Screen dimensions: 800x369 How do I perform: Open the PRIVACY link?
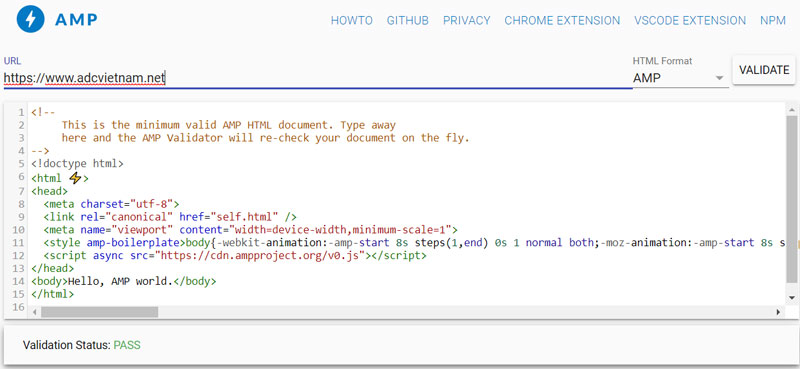466,20
